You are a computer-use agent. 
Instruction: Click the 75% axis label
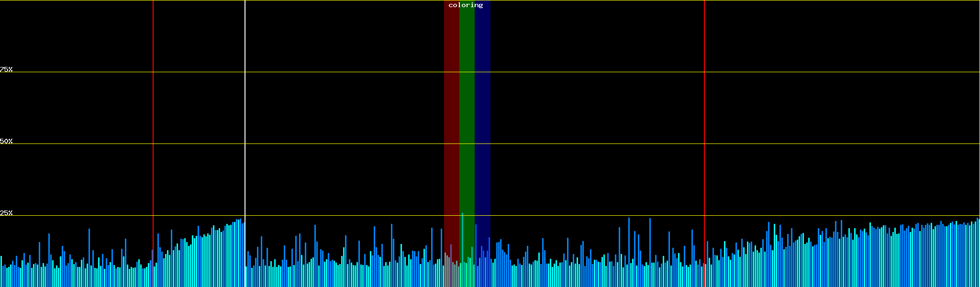click(x=6, y=69)
